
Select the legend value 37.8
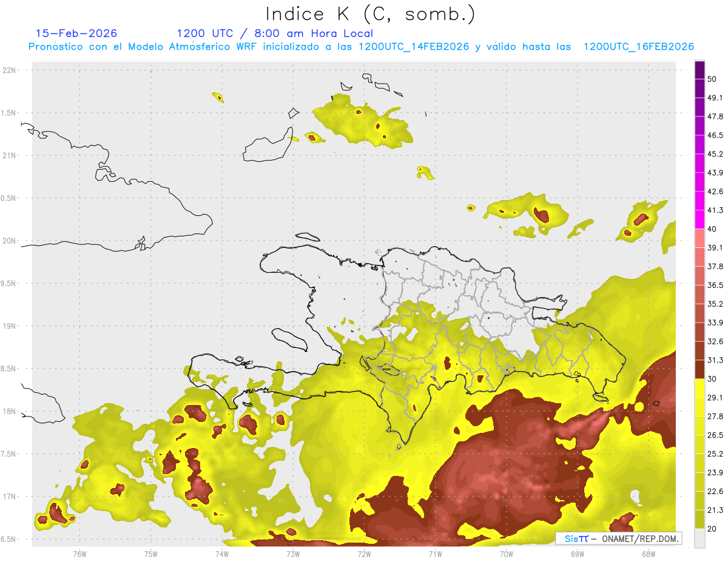pyautogui.click(x=715, y=266)
